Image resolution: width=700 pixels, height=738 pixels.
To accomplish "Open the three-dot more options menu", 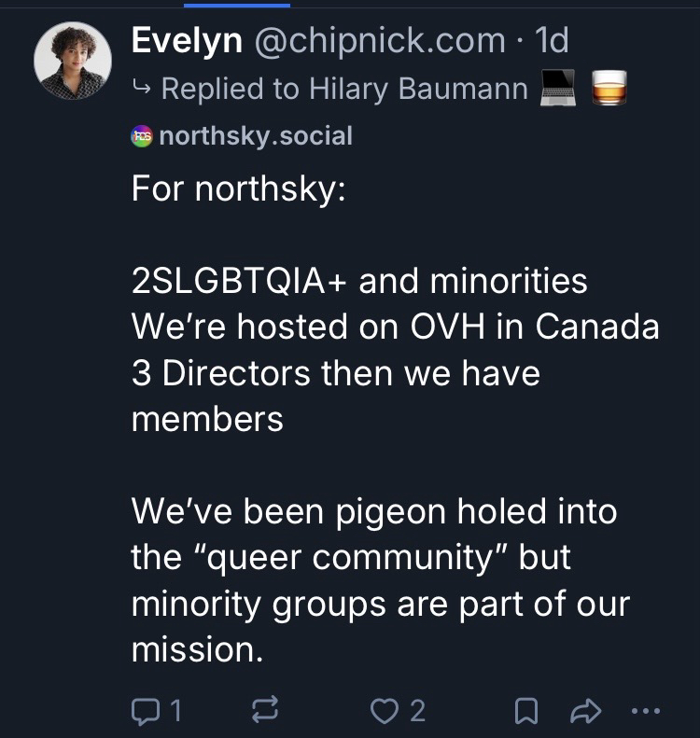I will pyautogui.click(x=646, y=711).
